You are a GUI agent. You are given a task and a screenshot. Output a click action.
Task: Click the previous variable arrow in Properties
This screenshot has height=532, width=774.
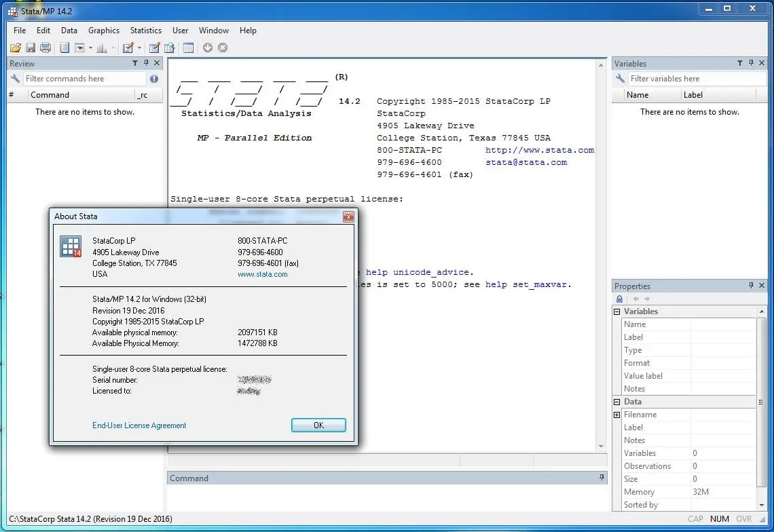coord(635,299)
